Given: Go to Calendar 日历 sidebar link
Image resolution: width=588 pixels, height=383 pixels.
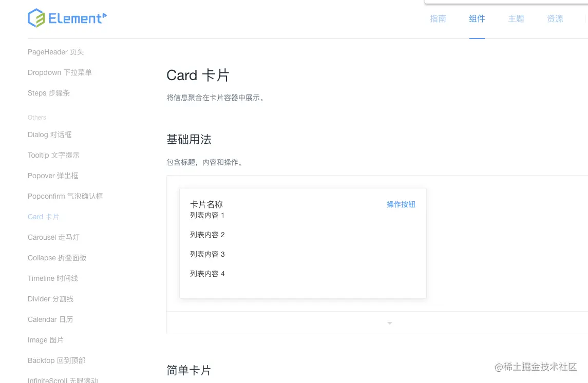Looking at the screenshot, I should 50,320.
